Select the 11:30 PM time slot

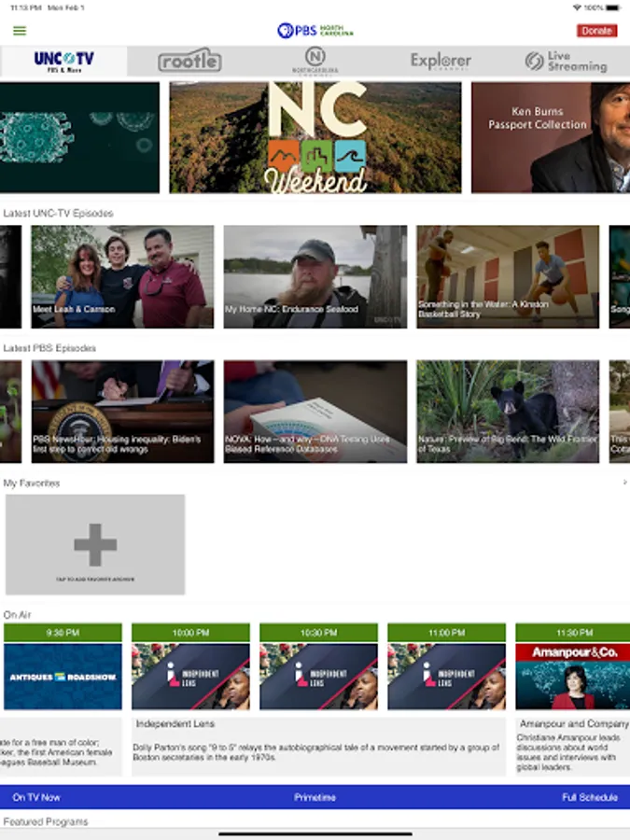point(573,633)
